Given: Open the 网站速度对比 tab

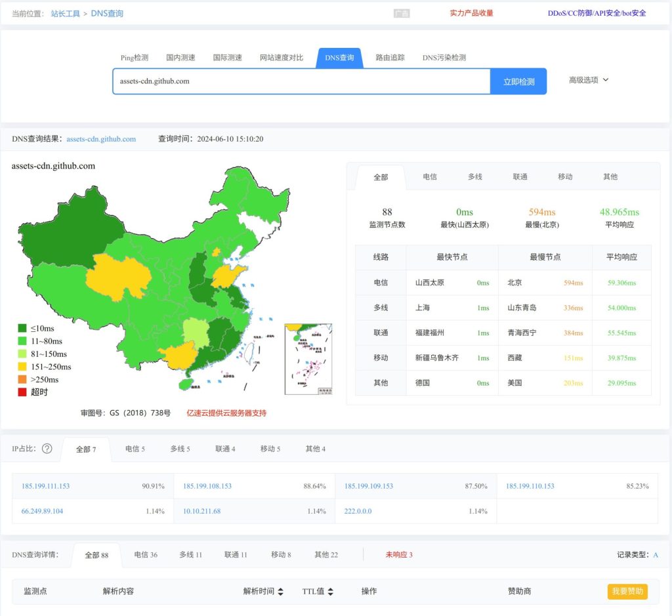Looking at the screenshot, I should click(x=281, y=58).
